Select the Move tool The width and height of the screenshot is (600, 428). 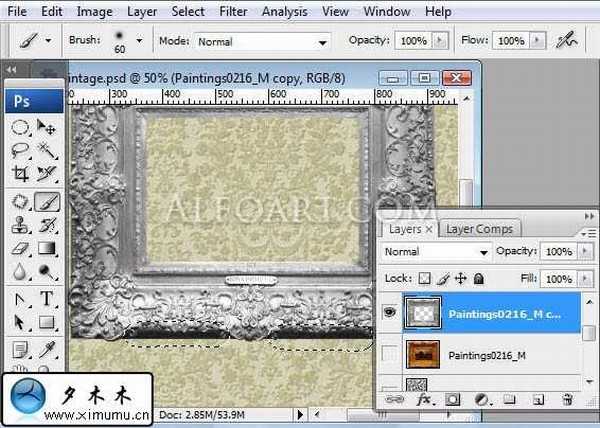(46, 127)
